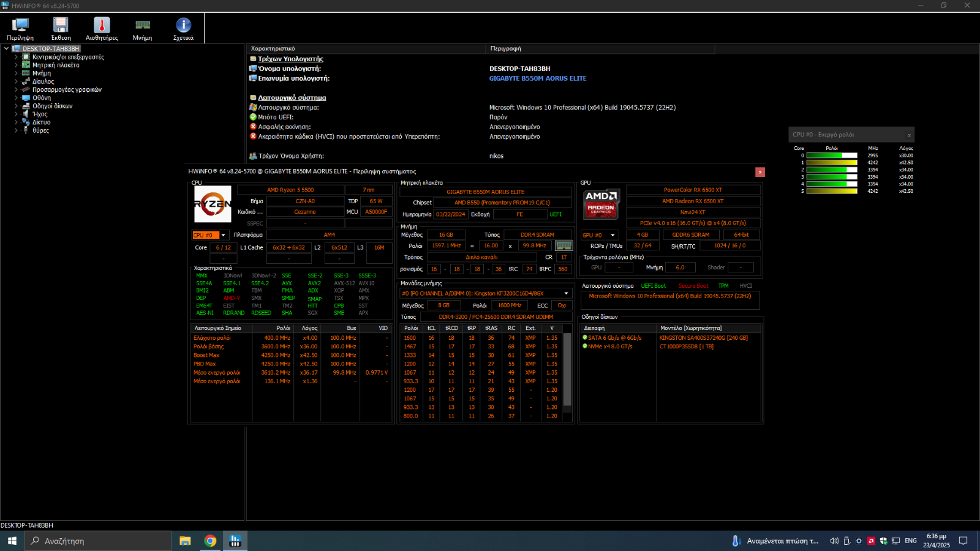The image size is (980, 551).
Task: Click the HWiNFO taskbar icon
Action: 235,541
